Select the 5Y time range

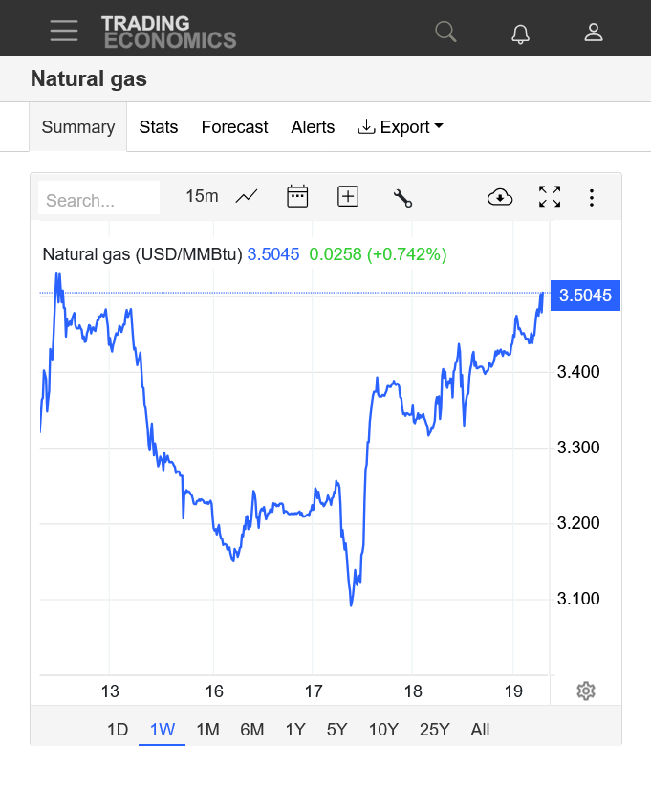click(336, 730)
